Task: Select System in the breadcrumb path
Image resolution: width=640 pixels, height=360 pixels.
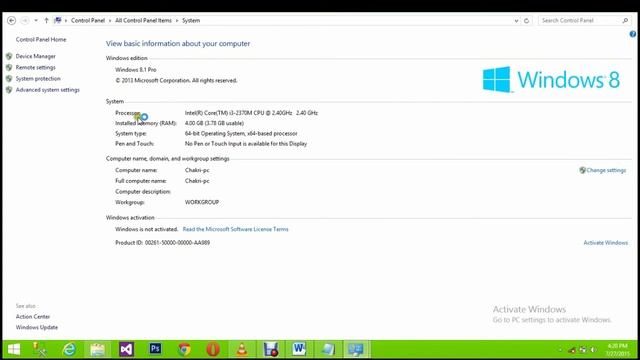Action: point(191,20)
